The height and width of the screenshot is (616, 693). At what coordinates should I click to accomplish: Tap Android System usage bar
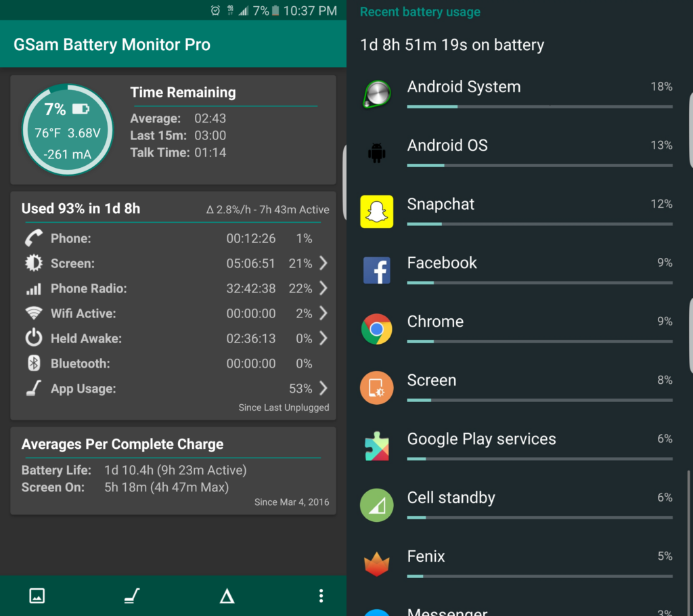pyautogui.click(x=539, y=106)
